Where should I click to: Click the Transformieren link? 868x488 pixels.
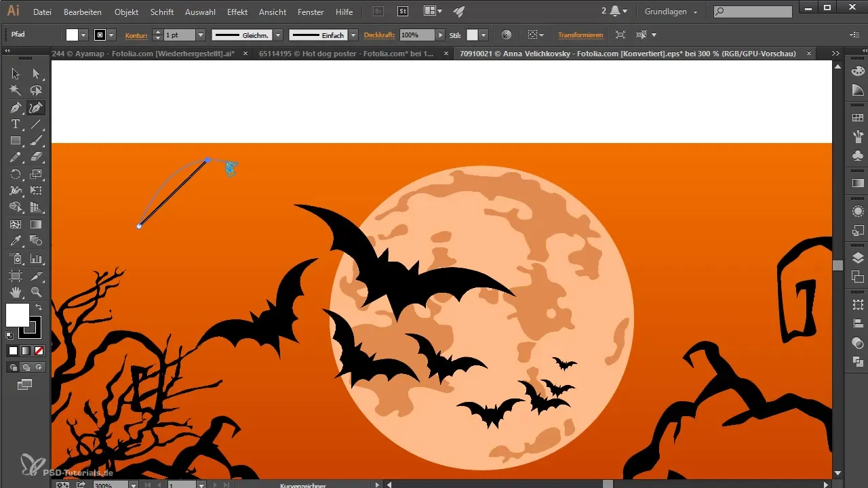[x=580, y=35]
